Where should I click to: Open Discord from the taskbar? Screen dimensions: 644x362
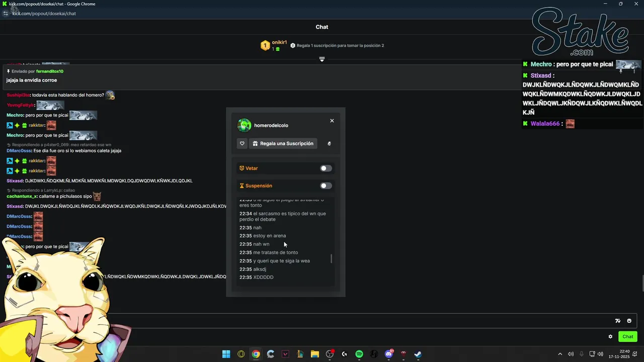[388, 354]
